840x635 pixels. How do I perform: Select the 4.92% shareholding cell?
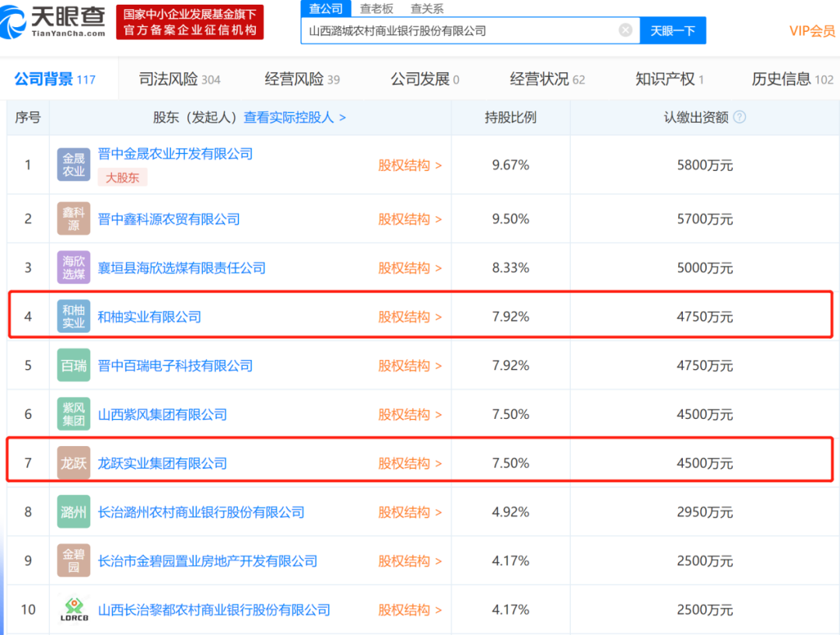(510, 512)
